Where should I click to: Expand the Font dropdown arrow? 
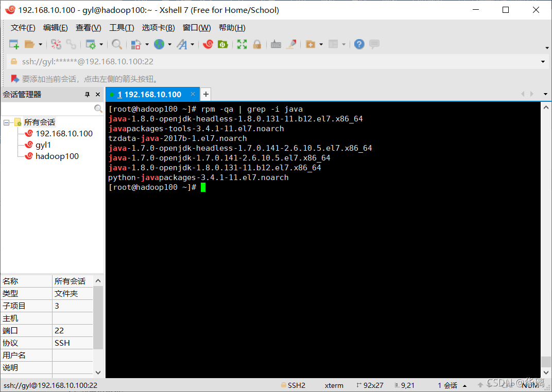[x=193, y=44]
